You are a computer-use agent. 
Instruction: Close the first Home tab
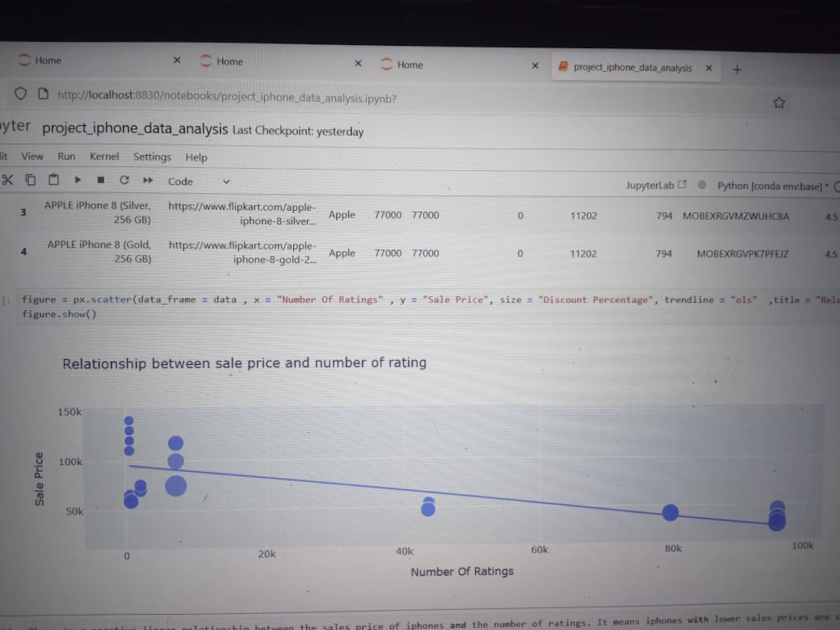177,60
